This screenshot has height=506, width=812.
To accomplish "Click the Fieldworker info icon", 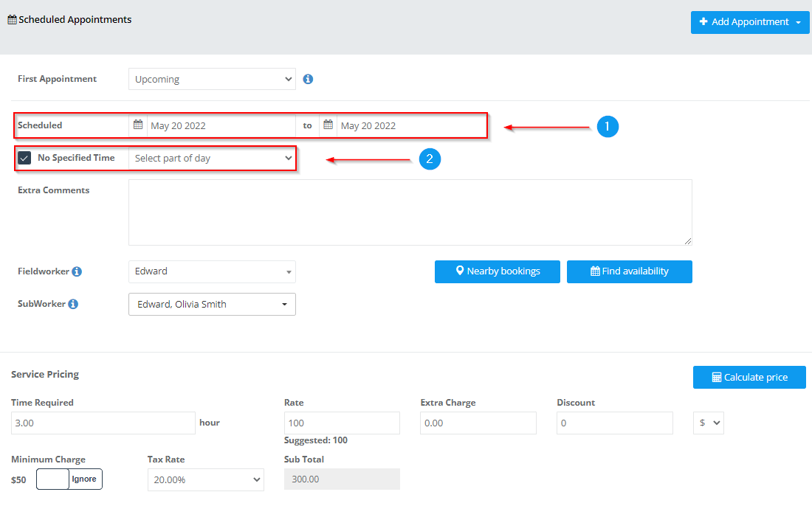I will click(77, 271).
